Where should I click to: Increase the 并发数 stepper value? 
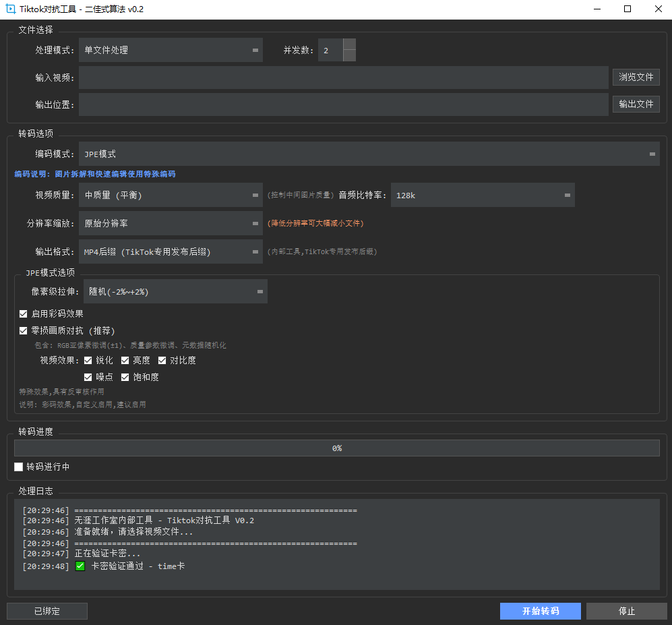click(349, 44)
